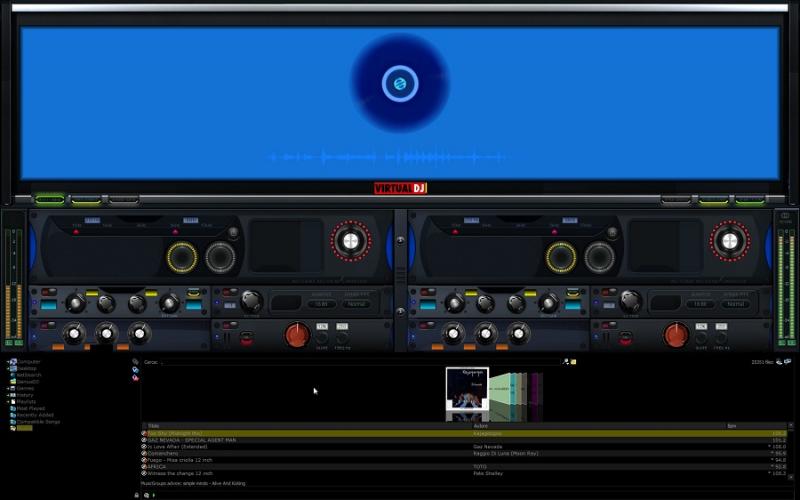Toggle the left deck lower knob panel switch
800x500 pixels.
coord(49,325)
